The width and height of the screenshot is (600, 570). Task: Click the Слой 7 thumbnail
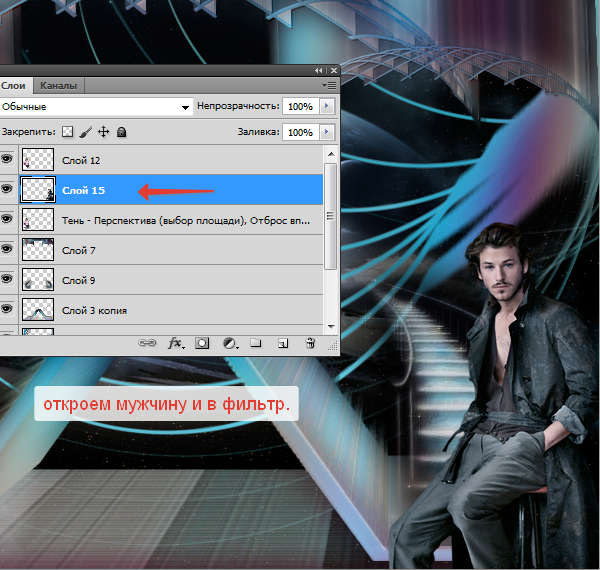(x=38, y=249)
